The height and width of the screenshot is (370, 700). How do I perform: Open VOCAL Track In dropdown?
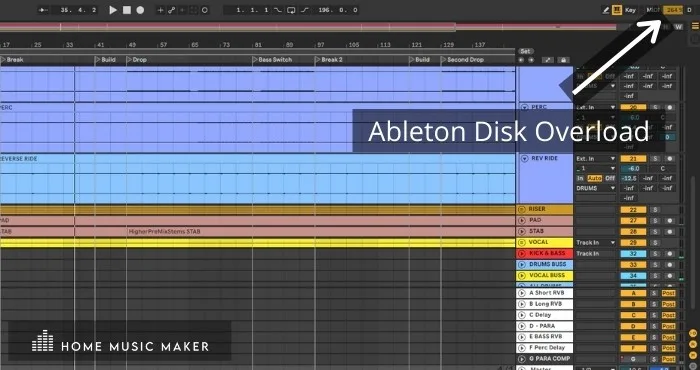(596, 242)
